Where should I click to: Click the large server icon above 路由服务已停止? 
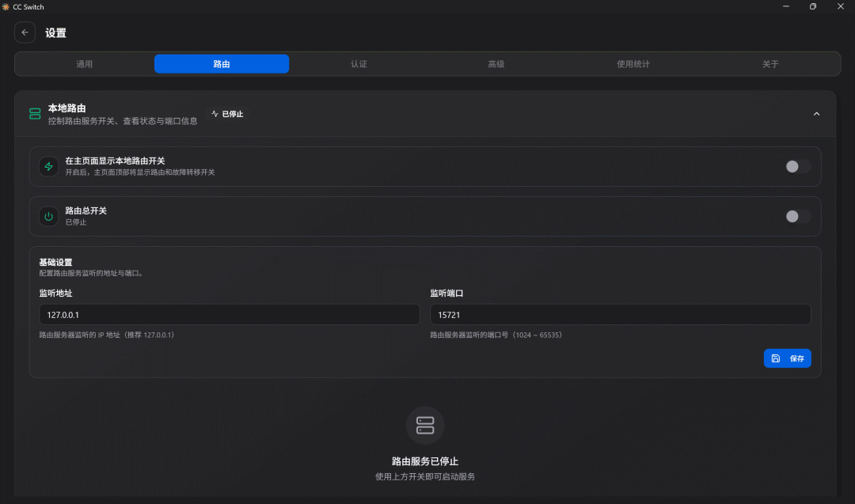pos(425,425)
